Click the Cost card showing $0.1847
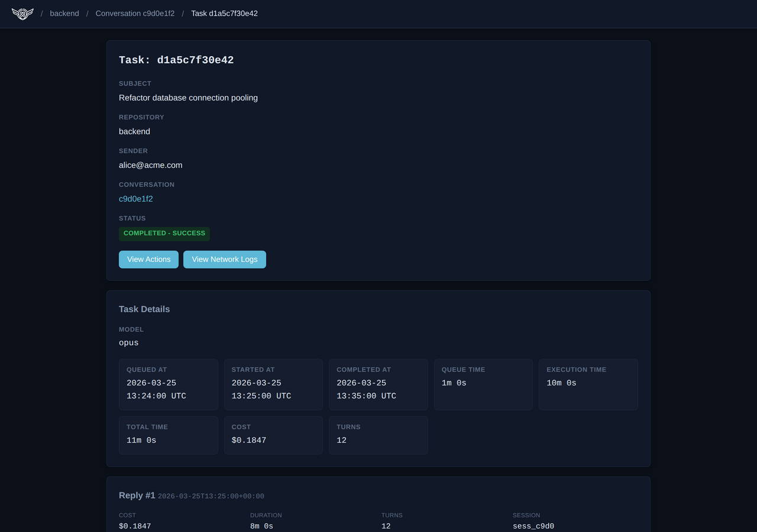The image size is (757, 532). pyautogui.click(x=273, y=435)
